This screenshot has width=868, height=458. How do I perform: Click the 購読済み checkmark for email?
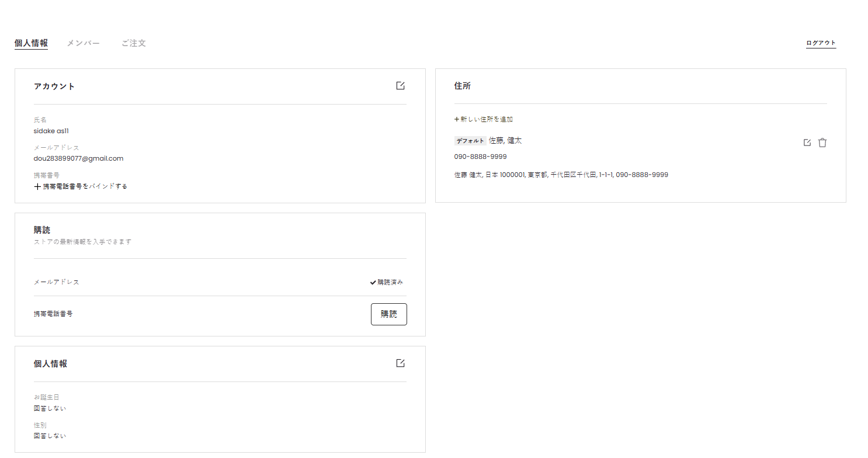click(386, 282)
